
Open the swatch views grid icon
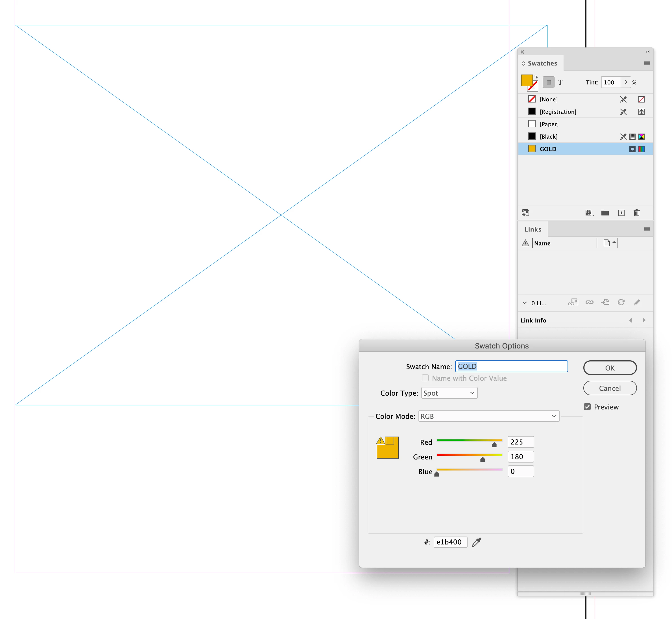(589, 213)
